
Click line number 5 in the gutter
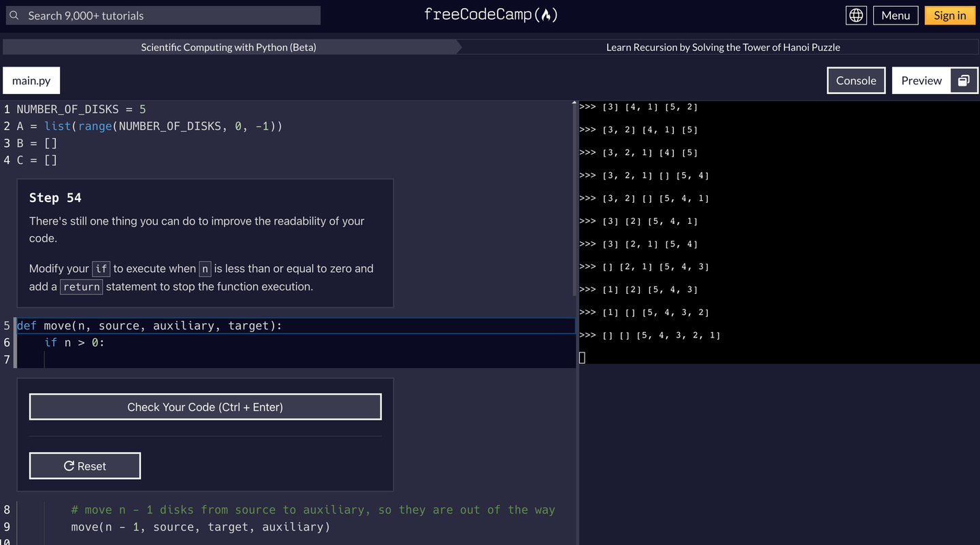(7, 325)
